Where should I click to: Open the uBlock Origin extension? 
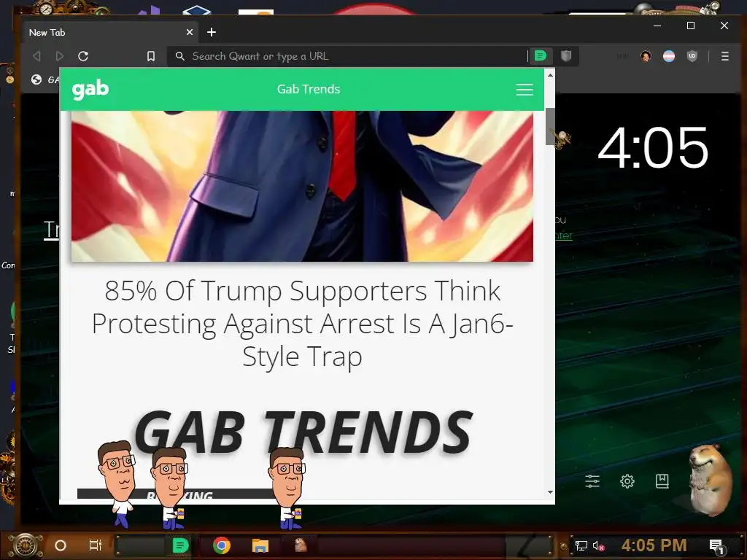coord(692,56)
